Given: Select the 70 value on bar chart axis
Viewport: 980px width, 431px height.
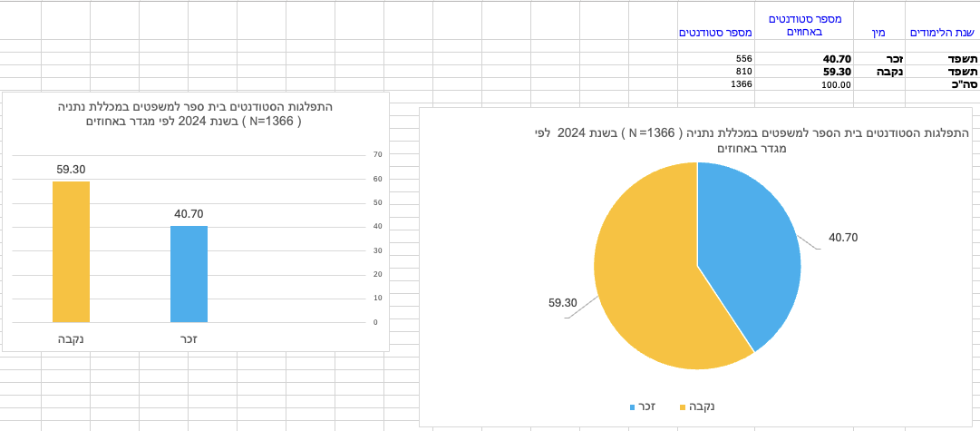Looking at the screenshot, I should [377, 154].
